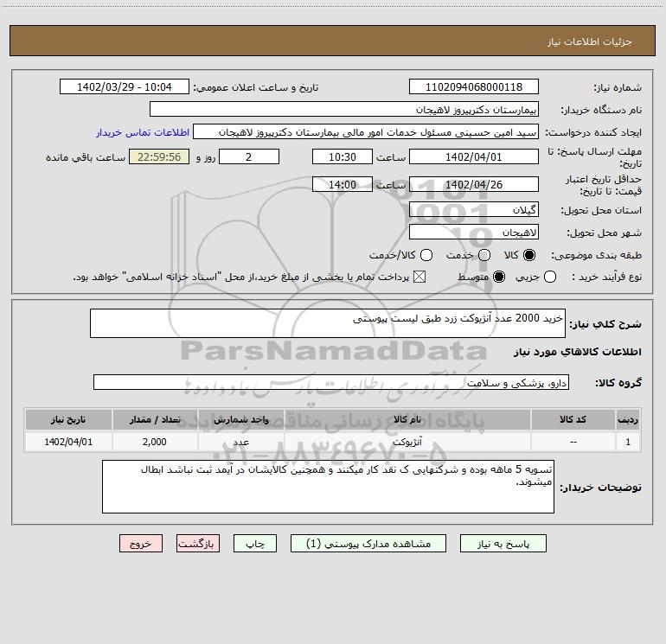
Task: Select the کالا/خدمت radio button
Action: (426, 255)
